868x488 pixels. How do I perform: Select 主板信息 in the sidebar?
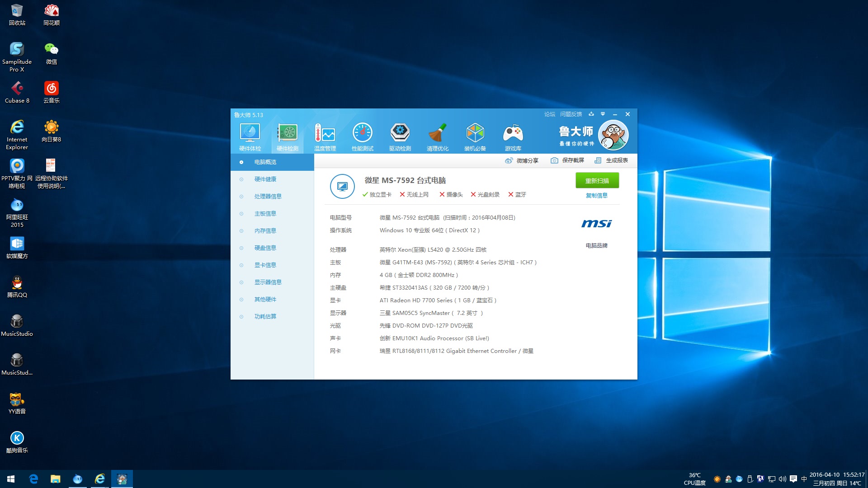272,214
